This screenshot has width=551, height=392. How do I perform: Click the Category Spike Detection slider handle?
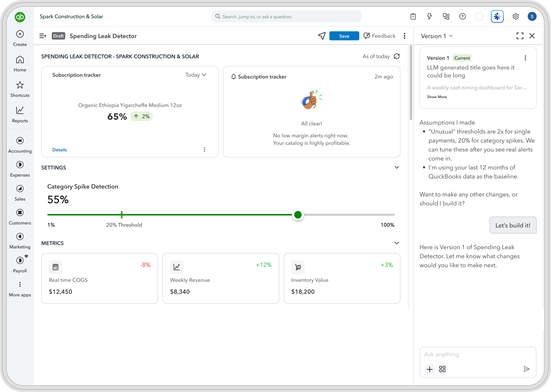pos(298,215)
